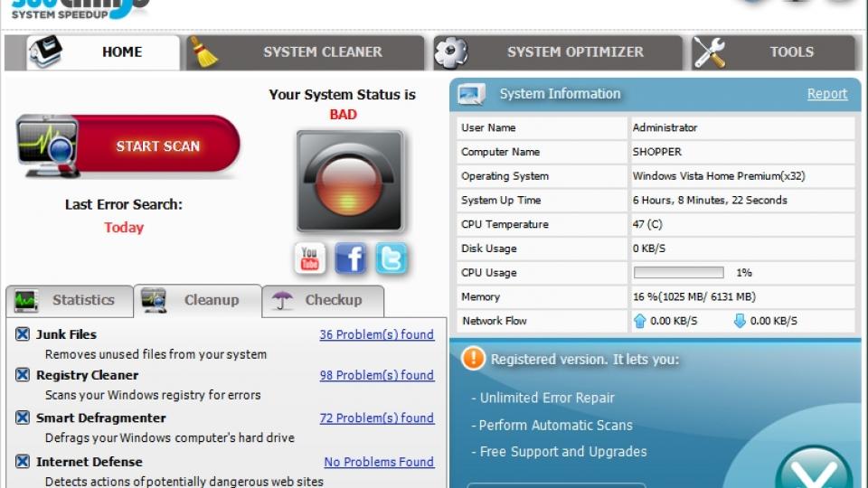Image resolution: width=868 pixels, height=488 pixels.
Task: Uncheck the Registry Cleaner checkbox
Action: point(23,374)
